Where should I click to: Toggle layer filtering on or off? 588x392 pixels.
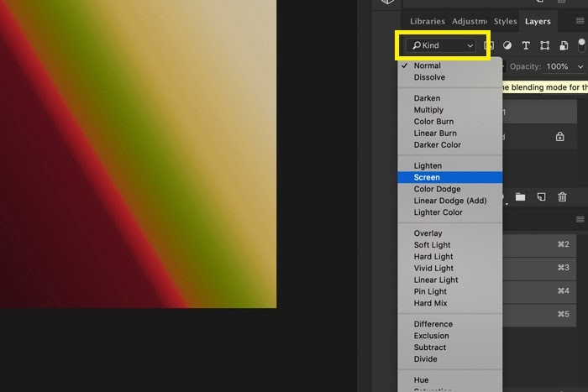(581, 45)
